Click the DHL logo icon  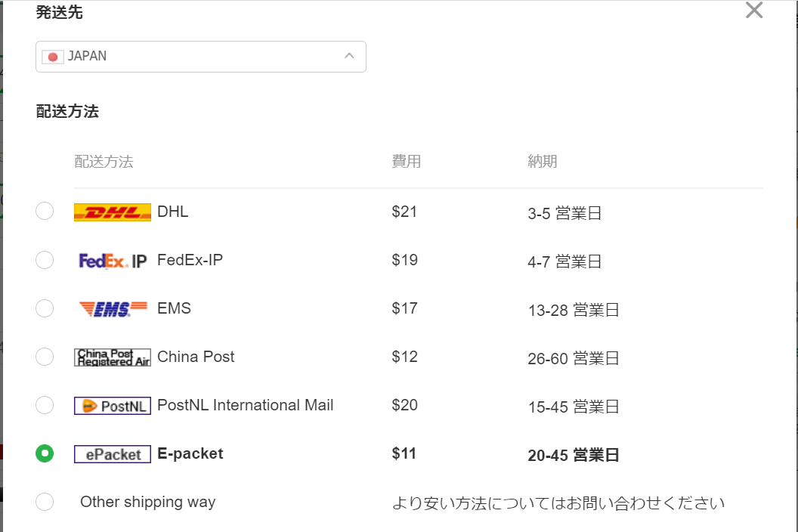point(113,212)
